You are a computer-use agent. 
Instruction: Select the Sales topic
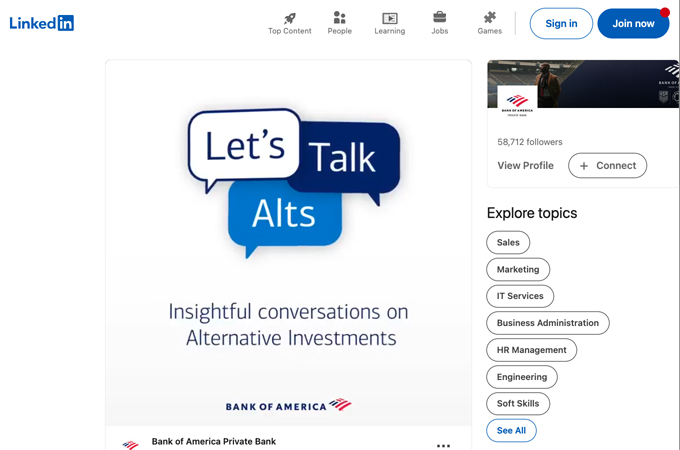(x=508, y=242)
